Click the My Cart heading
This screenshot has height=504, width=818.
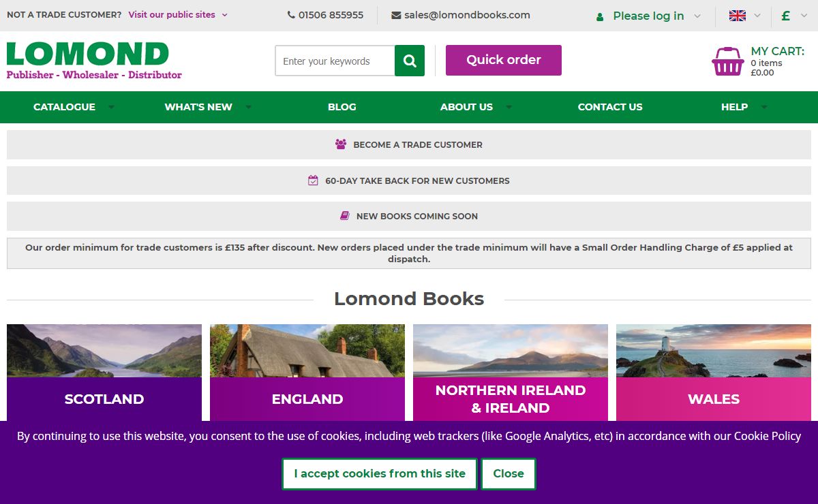777,51
